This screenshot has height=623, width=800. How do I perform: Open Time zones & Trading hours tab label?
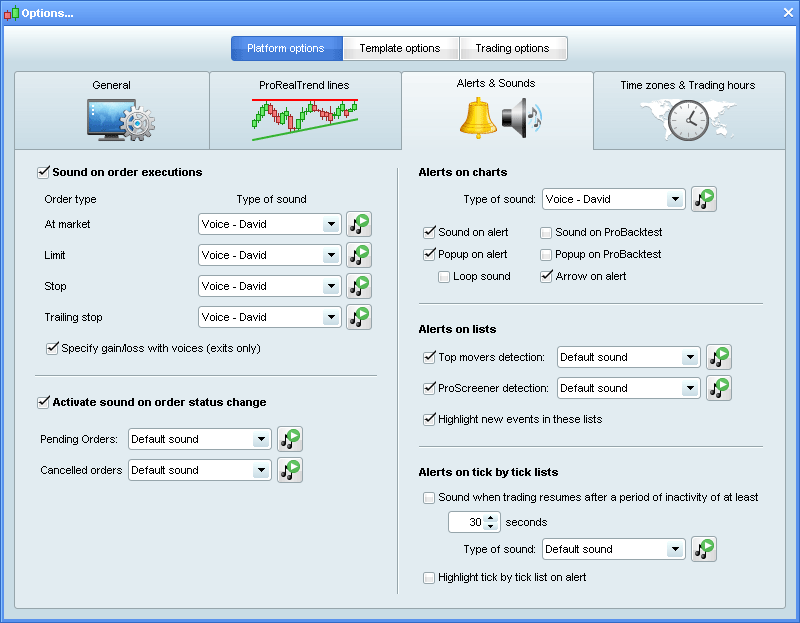tap(688, 85)
